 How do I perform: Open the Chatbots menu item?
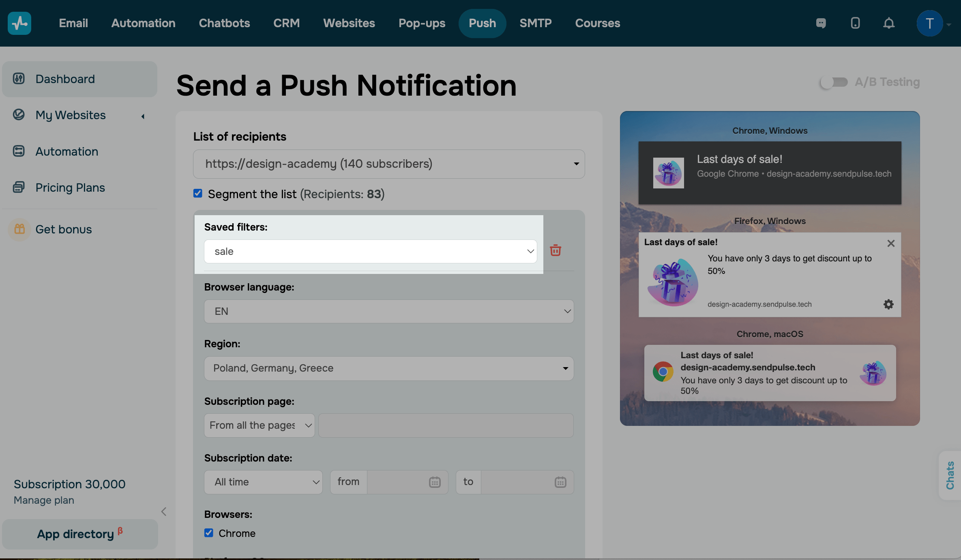[x=224, y=23]
